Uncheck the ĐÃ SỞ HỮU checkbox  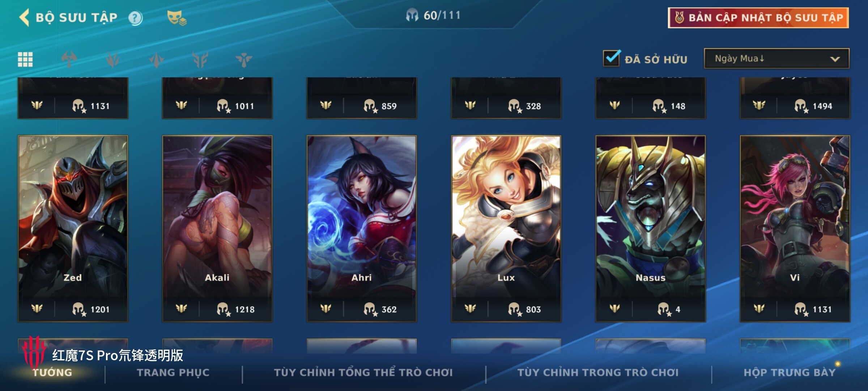click(612, 58)
